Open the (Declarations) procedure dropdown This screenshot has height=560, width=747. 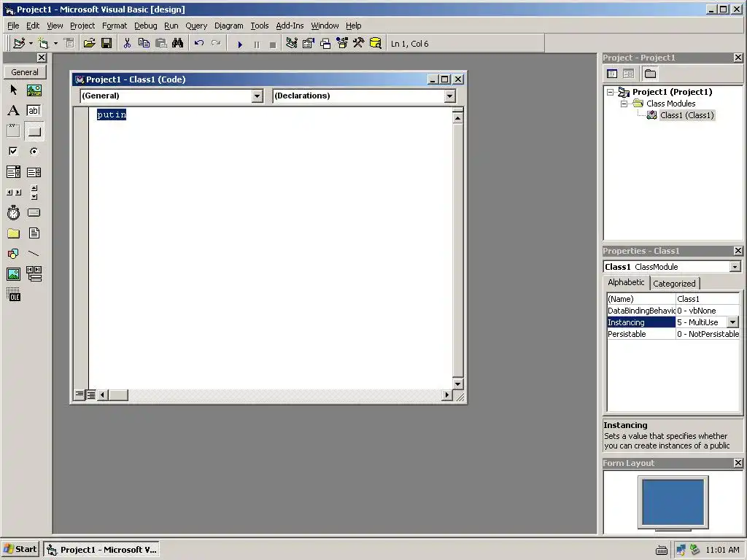(x=449, y=96)
